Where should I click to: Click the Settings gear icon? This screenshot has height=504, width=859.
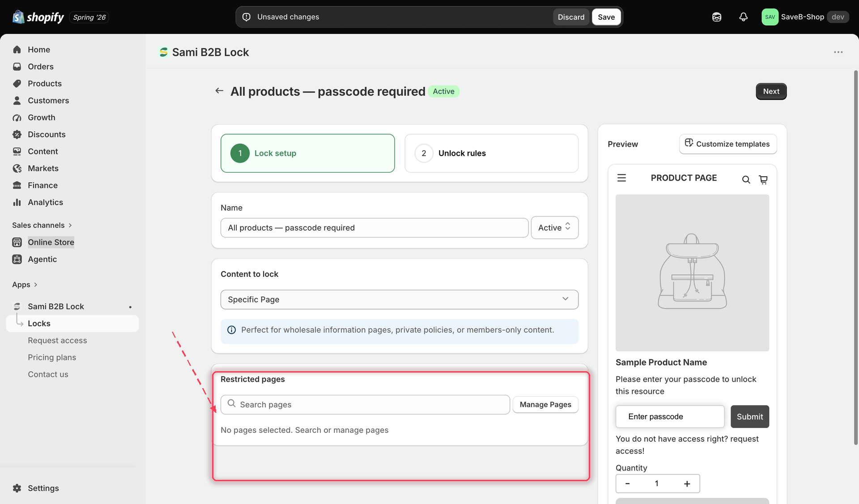(17, 488)
